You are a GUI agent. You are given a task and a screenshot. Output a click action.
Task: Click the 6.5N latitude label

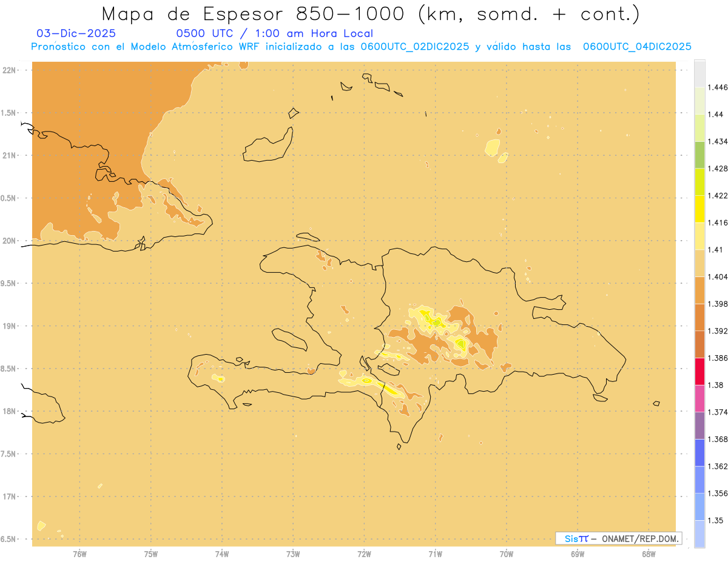(x=9, y=540)
